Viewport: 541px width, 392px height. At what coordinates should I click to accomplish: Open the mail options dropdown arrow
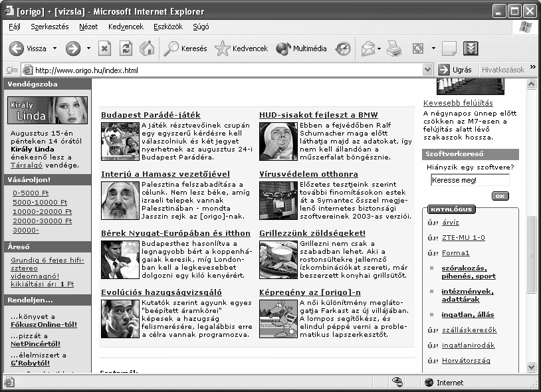click(379, 49)
